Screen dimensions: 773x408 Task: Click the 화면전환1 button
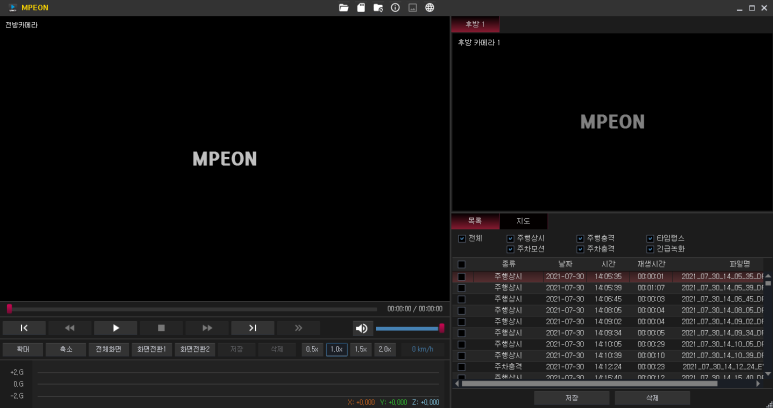152,349
